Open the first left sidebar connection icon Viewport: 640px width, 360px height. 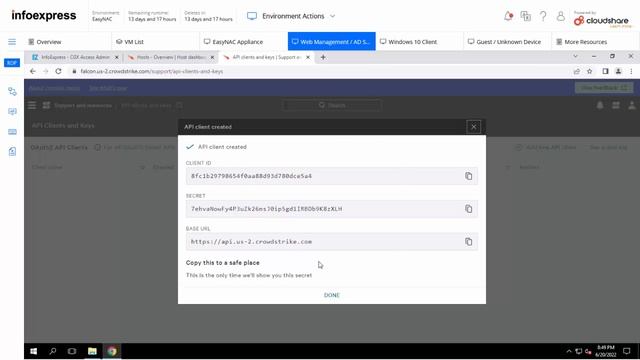coord(12,91)
